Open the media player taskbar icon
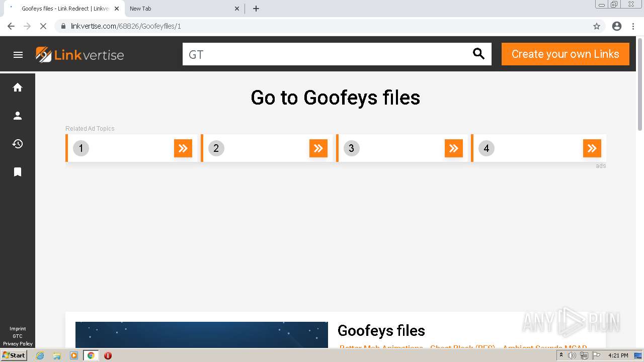Screen dimensions: 644x362 [x=74, y=355]
